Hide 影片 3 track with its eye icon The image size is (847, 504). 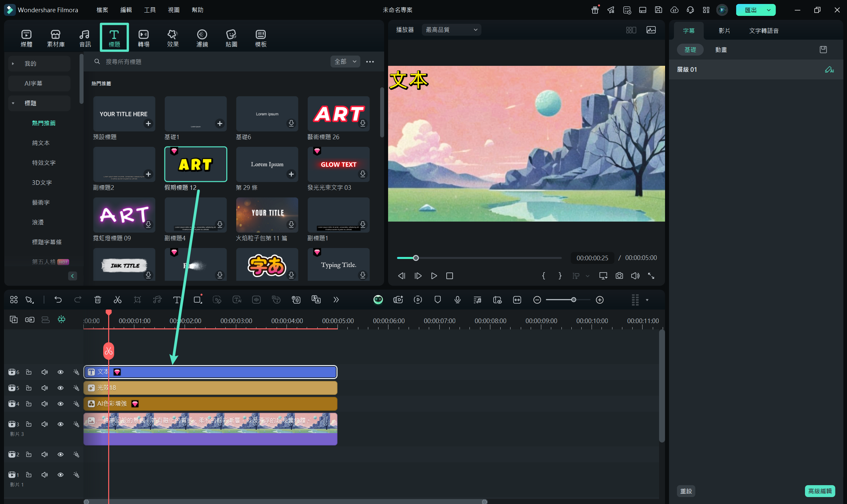[61, 424]
